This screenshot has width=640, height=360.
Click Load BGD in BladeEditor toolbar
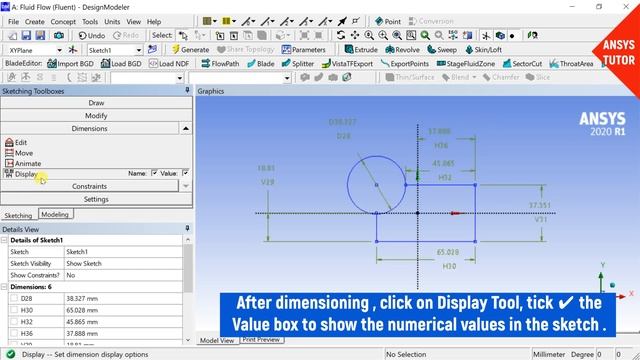pos(121,64)
